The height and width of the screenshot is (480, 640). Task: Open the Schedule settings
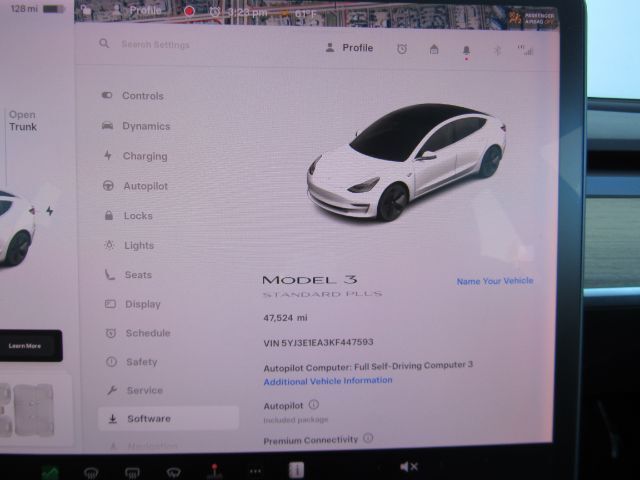pos(147,333)
